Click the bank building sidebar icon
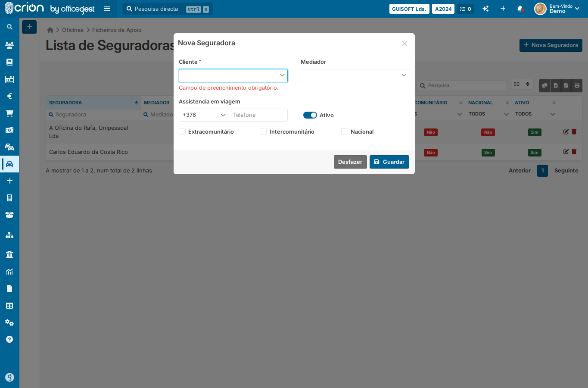 point(9,254)
